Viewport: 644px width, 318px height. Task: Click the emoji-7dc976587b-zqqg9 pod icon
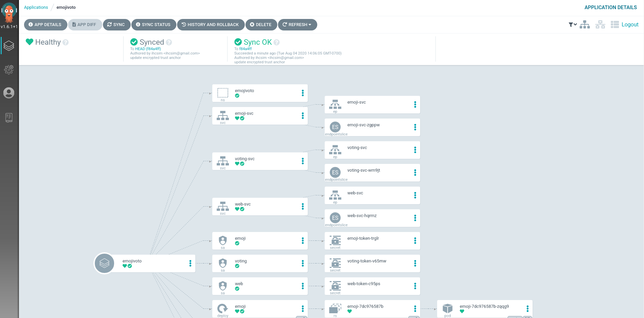click(x=447, y=309)
